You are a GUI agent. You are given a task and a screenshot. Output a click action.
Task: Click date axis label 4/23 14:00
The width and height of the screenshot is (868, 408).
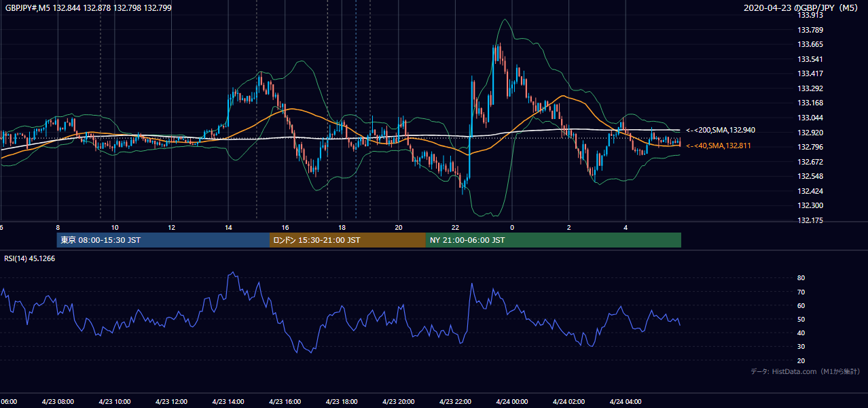[x=228, y=402]
